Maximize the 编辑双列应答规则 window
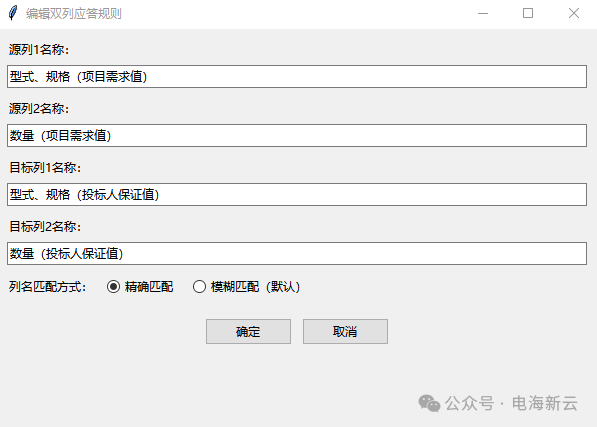The height and width of the screenshot is (427, 597). pos(528,14)
